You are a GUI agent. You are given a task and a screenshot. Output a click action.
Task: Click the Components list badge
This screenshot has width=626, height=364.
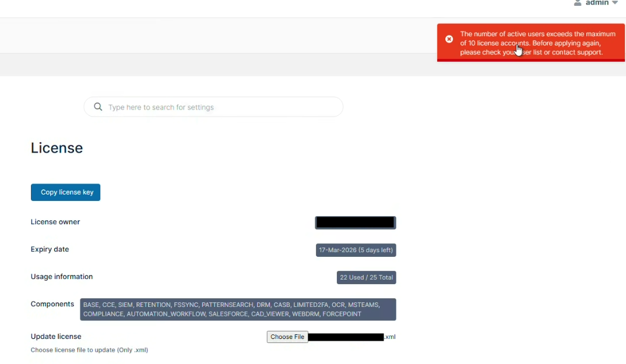[x=238, y=309]
